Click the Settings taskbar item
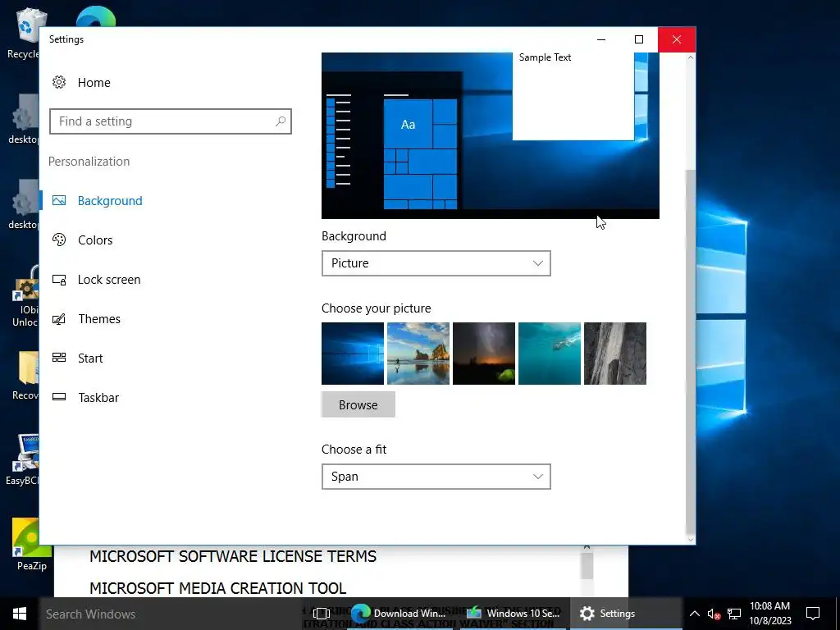 [624, 614]
